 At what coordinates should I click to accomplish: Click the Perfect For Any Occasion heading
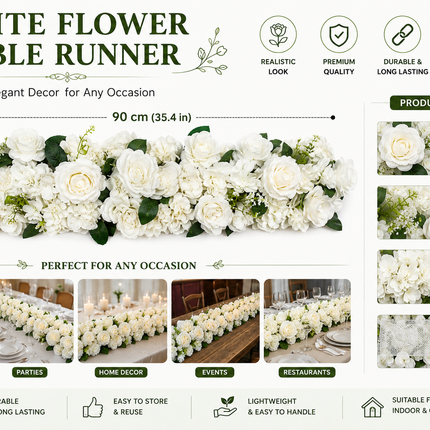tap(119, 266)
